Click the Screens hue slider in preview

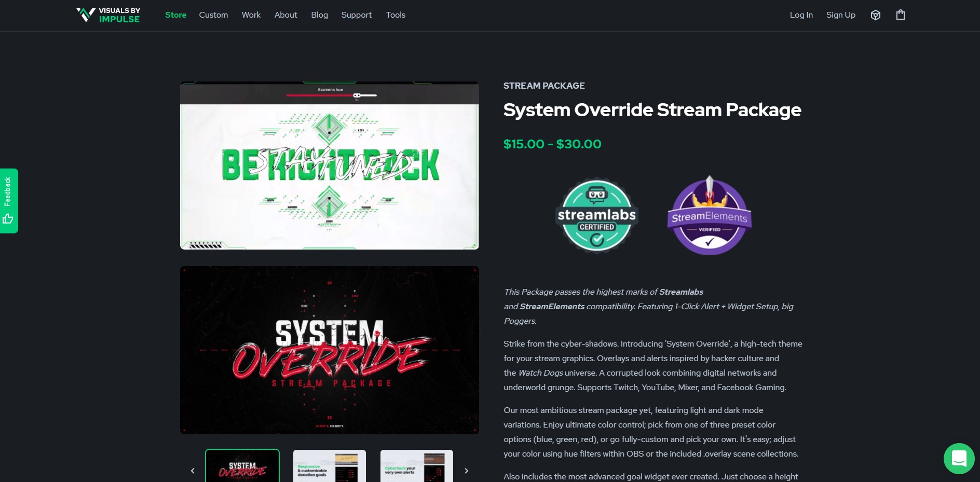click(x=331, y=95)
